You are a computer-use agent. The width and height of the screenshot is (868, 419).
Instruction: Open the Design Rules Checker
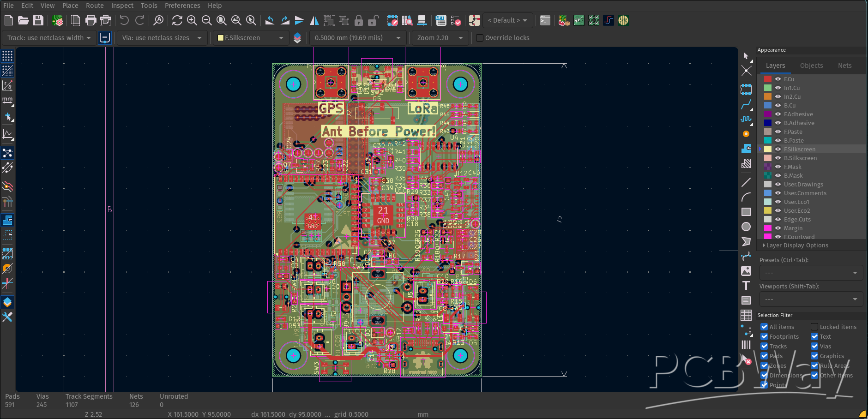[x=456, y=20]
